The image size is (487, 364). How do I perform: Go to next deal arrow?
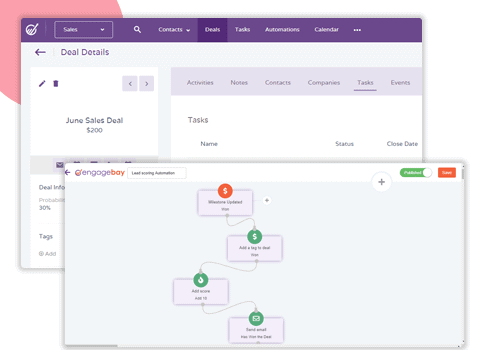pos(146,83)
